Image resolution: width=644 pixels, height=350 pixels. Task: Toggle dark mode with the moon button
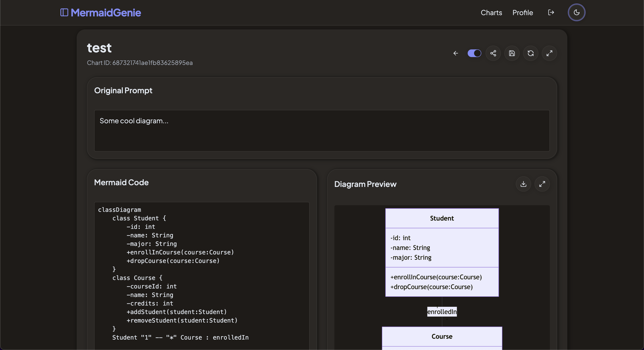click(576, 13)
